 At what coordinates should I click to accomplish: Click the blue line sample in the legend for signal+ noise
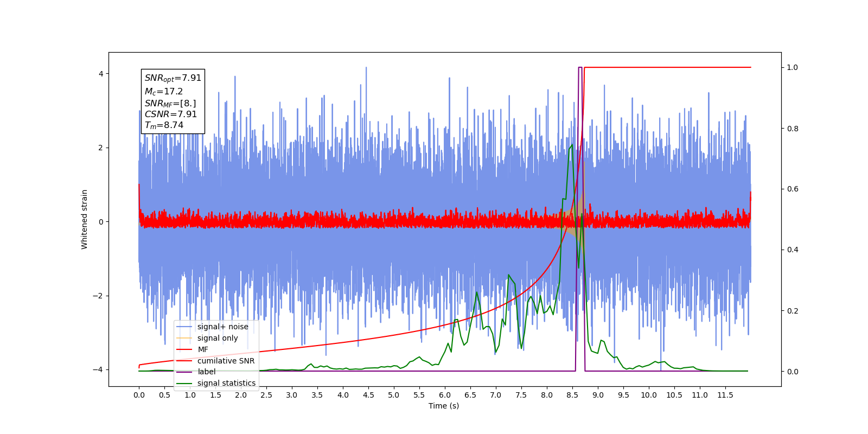tap(184, 327)
